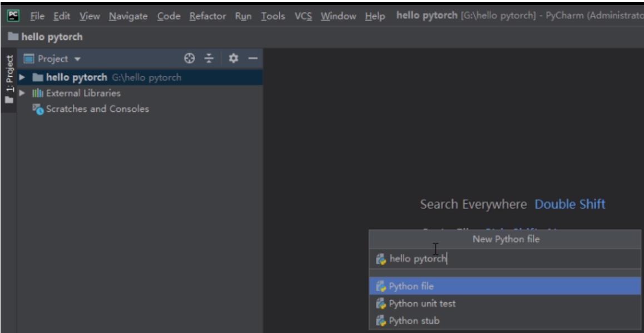Expand the hello pytorch project folder arrow
Image resolution: width=644 pixels, height=333 pixels.
[23, 77]
